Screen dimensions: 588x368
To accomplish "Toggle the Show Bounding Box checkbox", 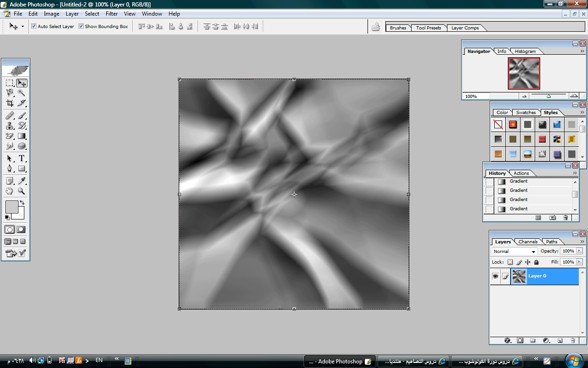I will [81, 27].
